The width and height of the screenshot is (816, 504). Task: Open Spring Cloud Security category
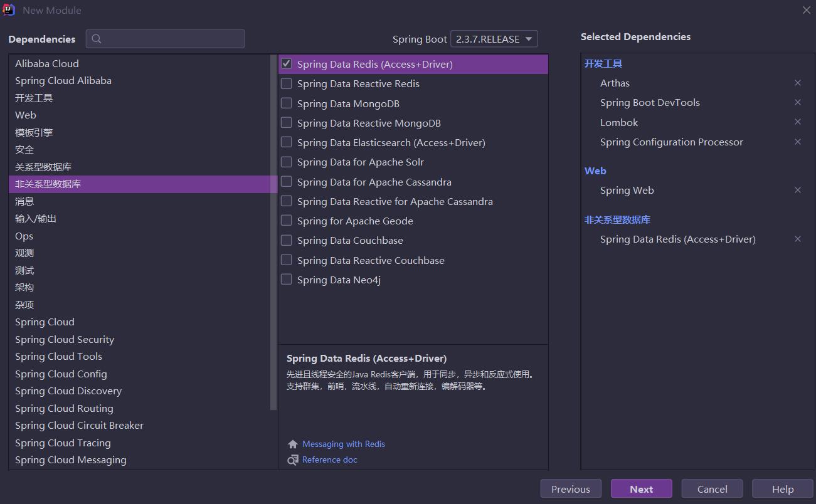point(139,339)
